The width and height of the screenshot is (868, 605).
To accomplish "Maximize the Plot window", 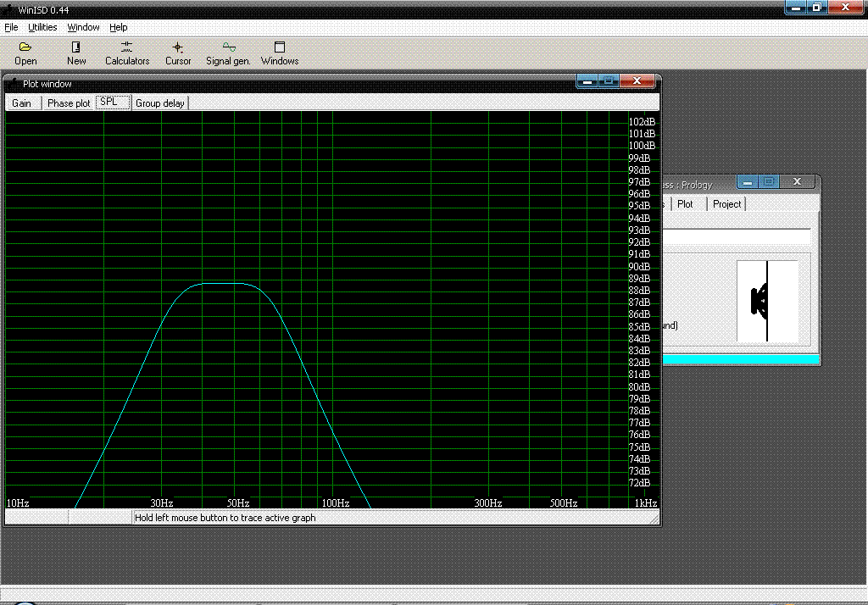I will 609,81.
